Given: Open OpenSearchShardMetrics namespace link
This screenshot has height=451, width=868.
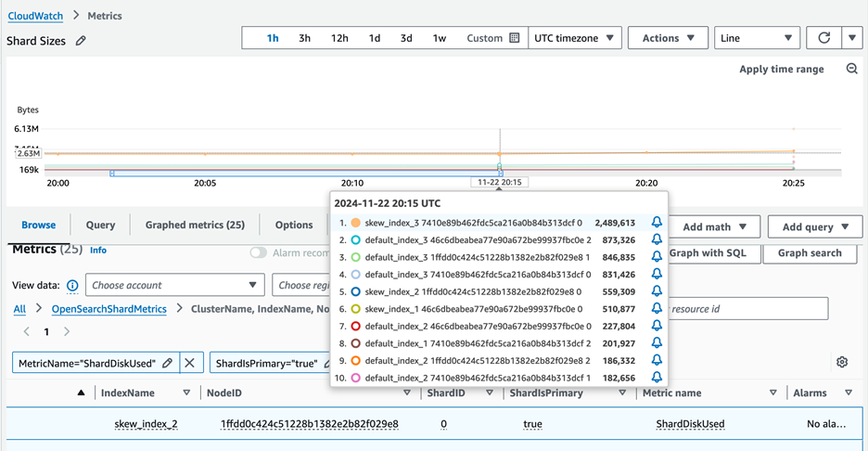Looking at the screenshot, I should tap(109, 309).
